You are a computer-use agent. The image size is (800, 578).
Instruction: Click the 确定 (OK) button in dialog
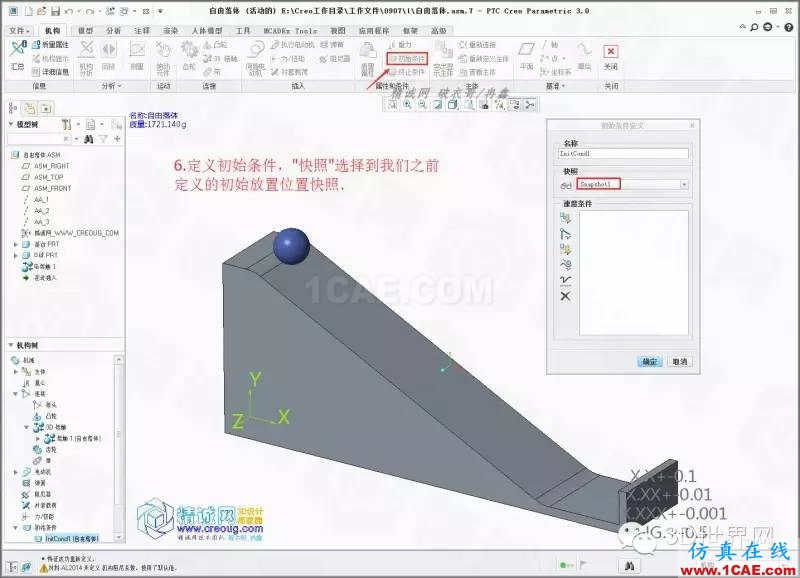[649, 361]
